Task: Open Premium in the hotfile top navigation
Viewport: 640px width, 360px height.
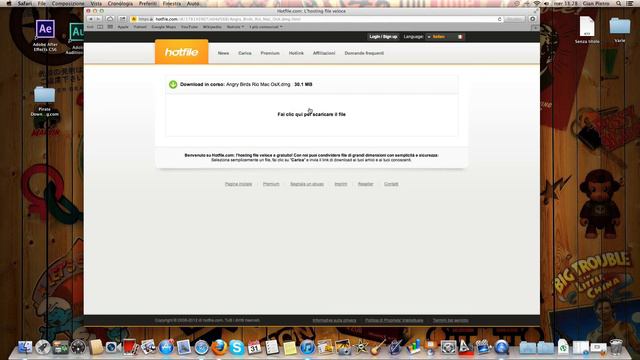Action: tap(270, 53)
